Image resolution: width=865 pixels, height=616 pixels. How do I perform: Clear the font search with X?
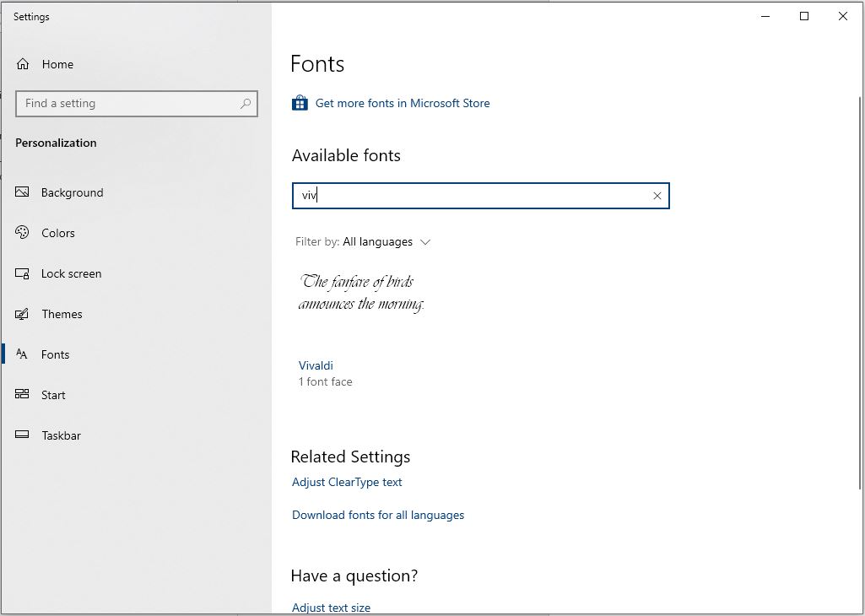657,196
